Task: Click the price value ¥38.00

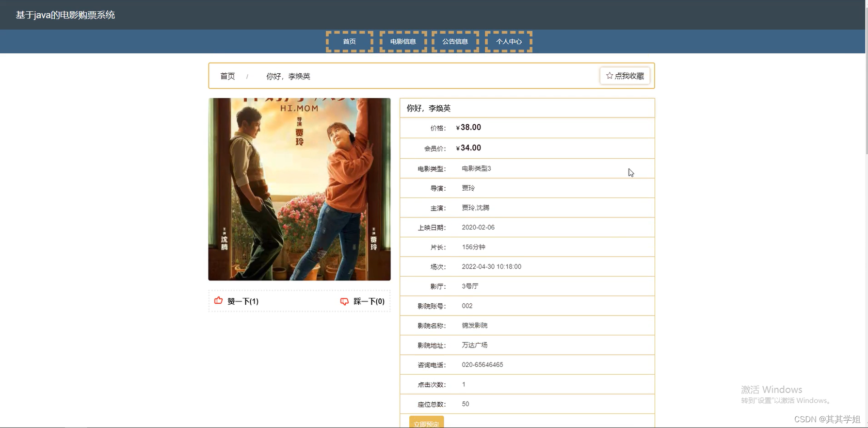Action: coord(468,128)
